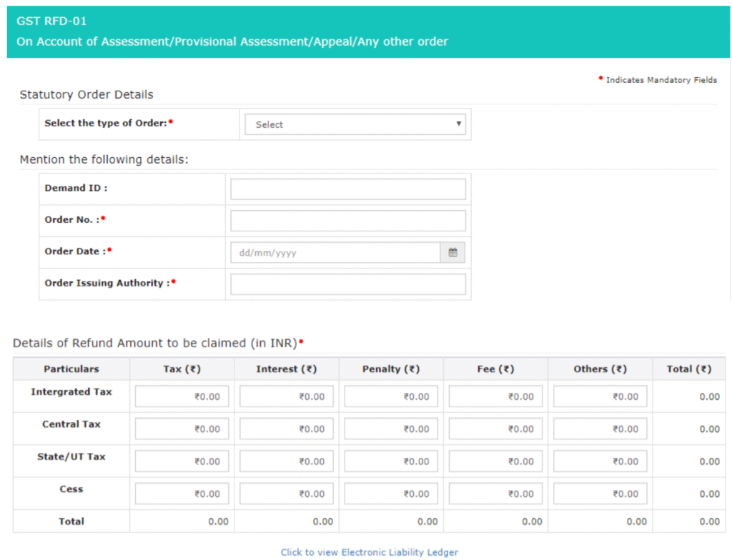Select the Order Issuing Authority input box
The image size is (732, 560).
coord(347,284)
